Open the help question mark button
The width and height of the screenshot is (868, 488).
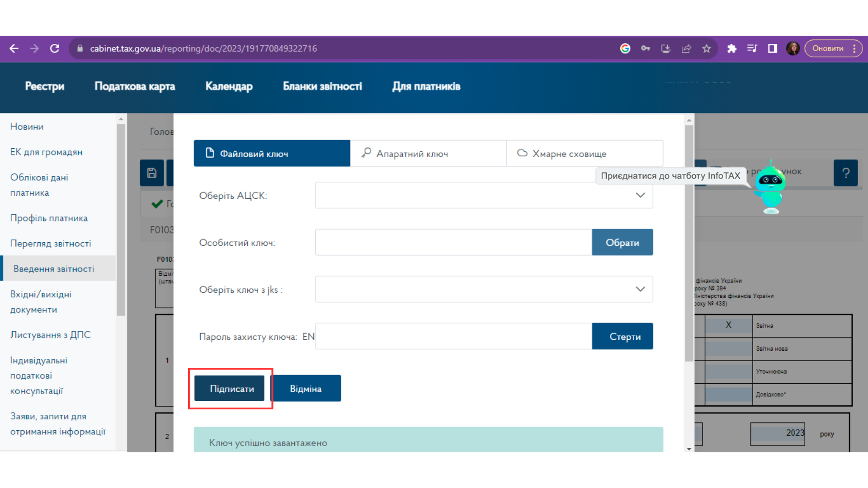point(845,173)
